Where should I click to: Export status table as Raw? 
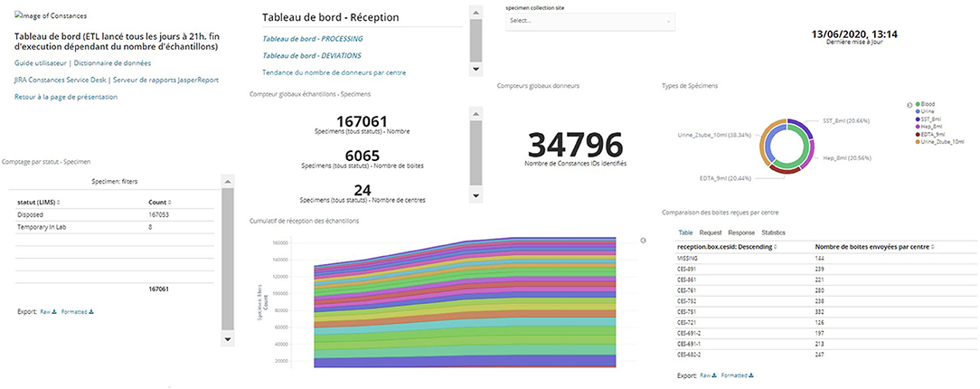click(48, 311)
